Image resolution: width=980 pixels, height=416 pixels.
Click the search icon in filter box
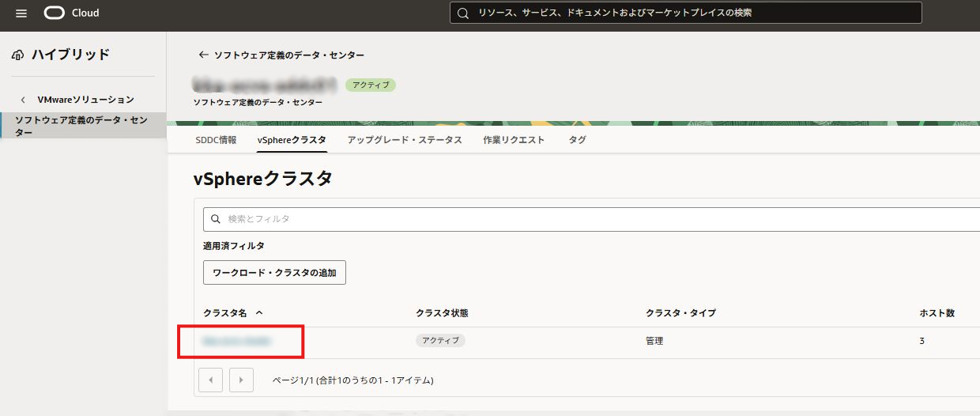[216, 219]
